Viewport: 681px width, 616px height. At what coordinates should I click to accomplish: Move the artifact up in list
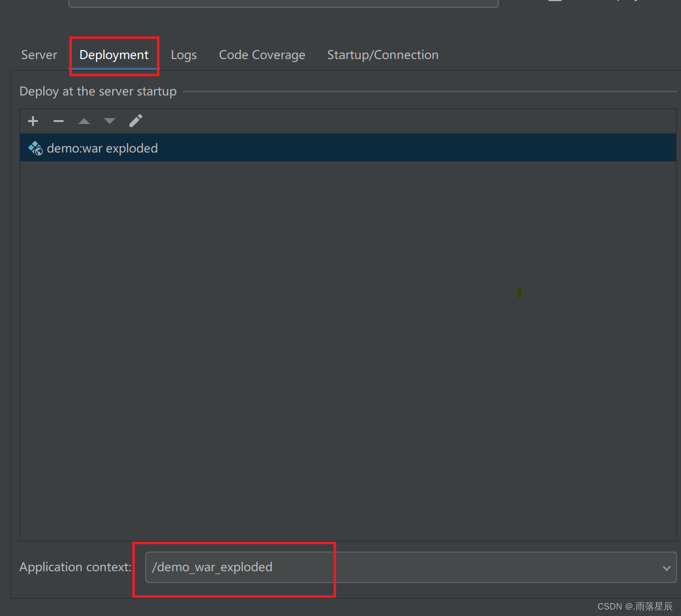point(84,121)
